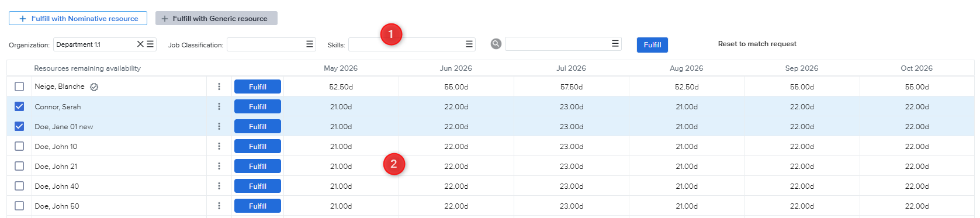The width and height of the screenshot is (980, 218).
Task: Open the Organization list picker
Action: pos(150,44)
